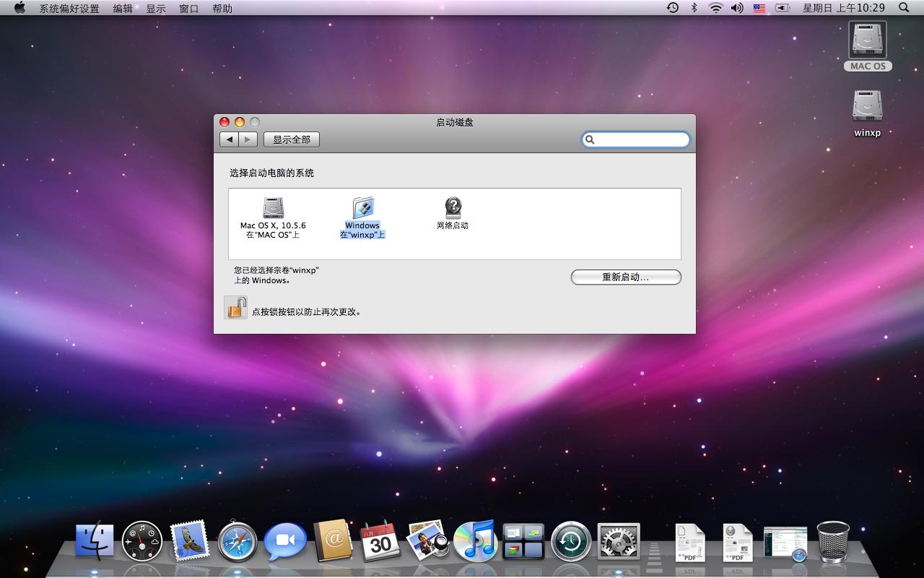
Task: Open Spotlight search magnifier
Action: tap(904, 8)
